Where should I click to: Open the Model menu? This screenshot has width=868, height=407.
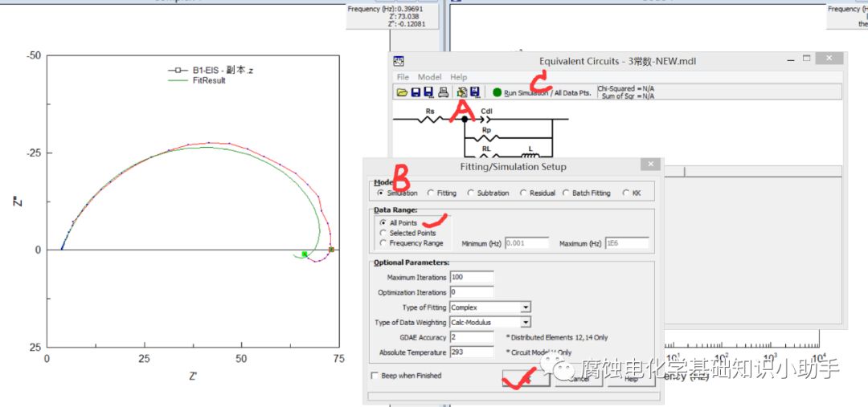pos(429,77)
